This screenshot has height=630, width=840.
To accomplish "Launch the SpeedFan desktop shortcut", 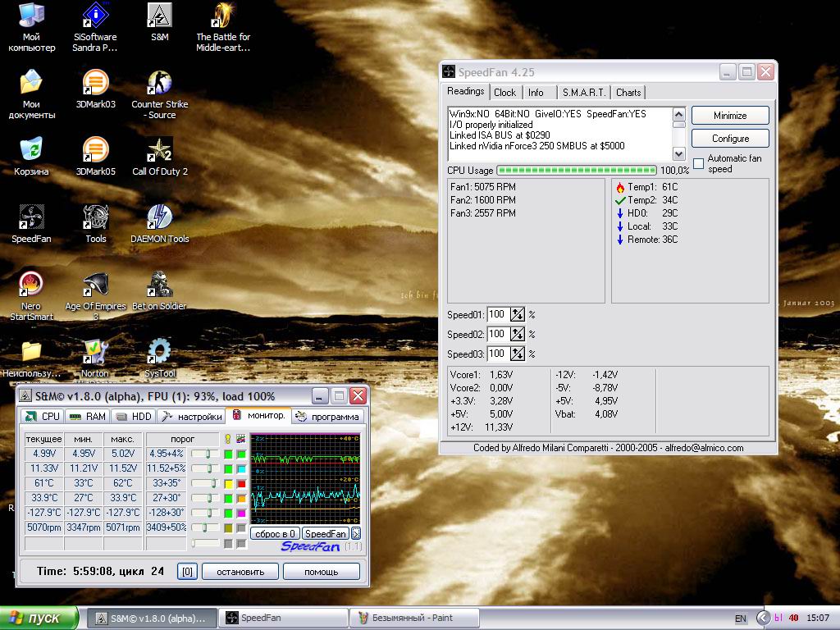I will pos(31,224).
